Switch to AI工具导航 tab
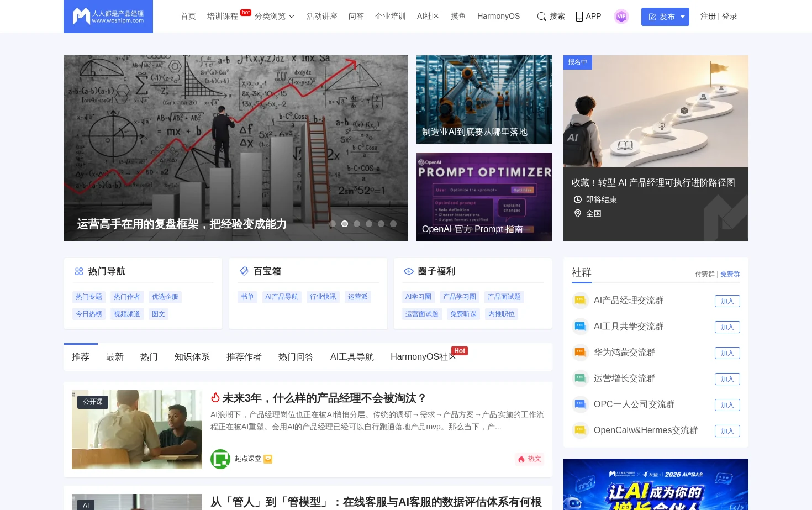Screen dimensions: 812x510 point(352,357)
